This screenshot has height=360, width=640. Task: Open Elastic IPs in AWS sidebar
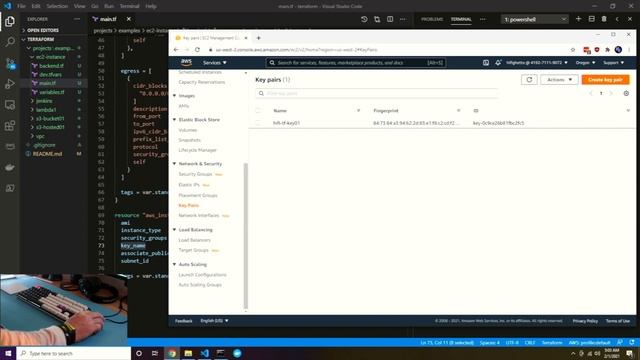tap(189, 185)
